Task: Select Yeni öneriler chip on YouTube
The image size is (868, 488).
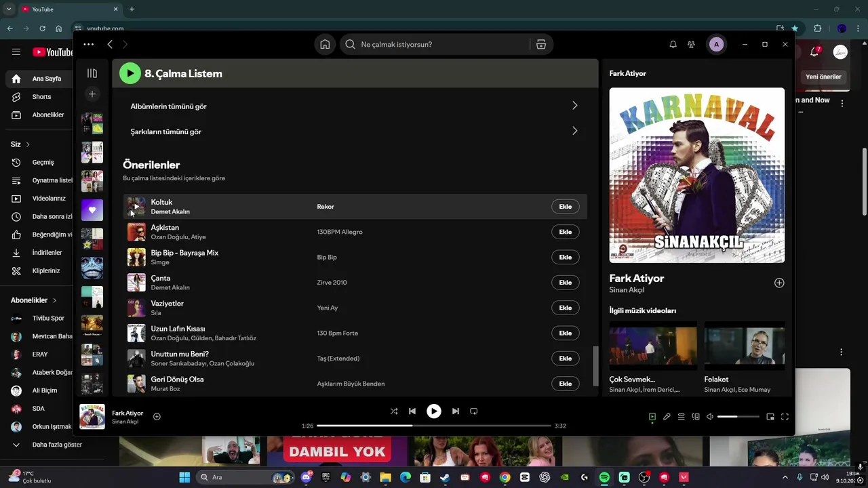Action: coord(823,77)
